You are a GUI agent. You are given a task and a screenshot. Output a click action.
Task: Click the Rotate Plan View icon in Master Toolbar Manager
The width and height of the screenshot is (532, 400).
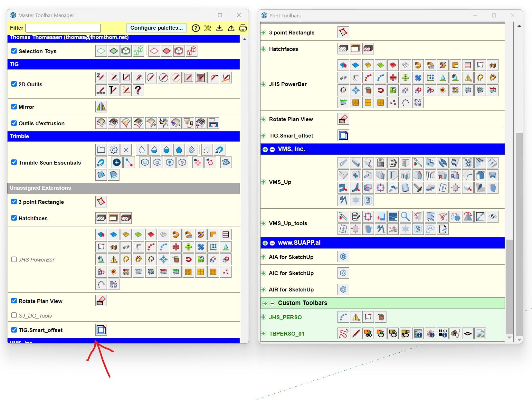point(101,301)
